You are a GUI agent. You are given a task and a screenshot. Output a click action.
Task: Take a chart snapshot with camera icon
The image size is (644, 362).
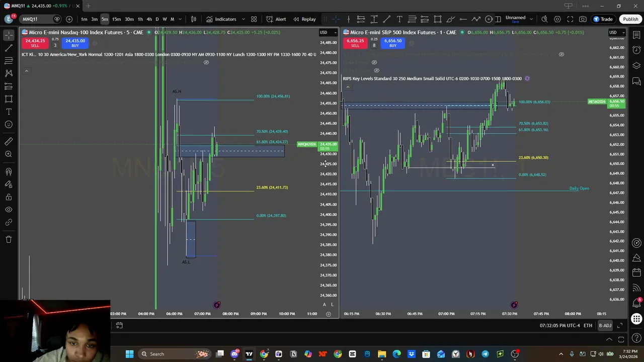[583, 19]
